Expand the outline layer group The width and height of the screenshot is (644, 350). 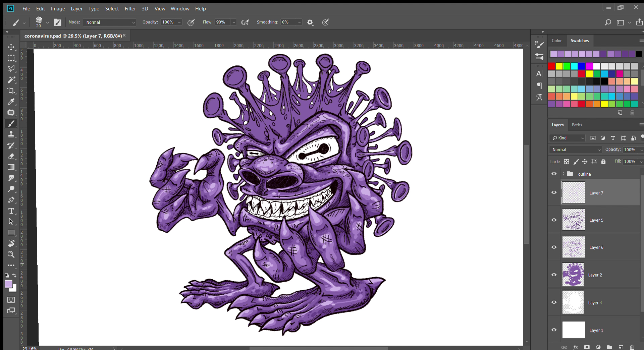pyautogui.click(x=563, y=174)
